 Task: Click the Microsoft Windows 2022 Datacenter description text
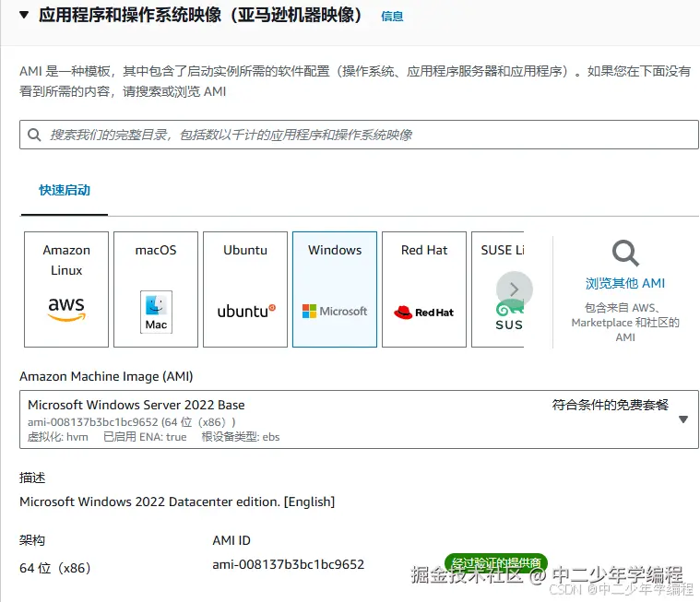(x=177, y=502)
